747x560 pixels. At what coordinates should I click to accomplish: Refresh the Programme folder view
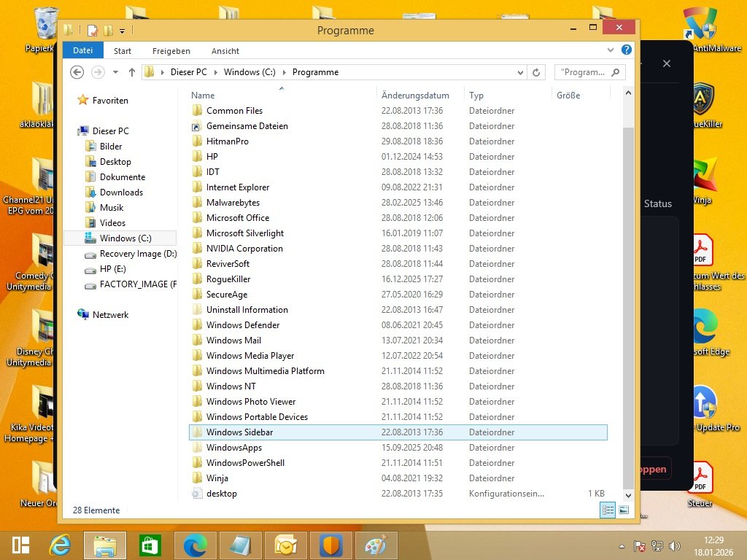click(536, 72)
